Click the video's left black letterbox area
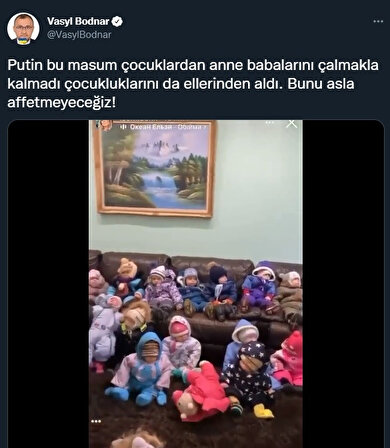The height and width of the screenshot is (448, 390). pos(48,284)
